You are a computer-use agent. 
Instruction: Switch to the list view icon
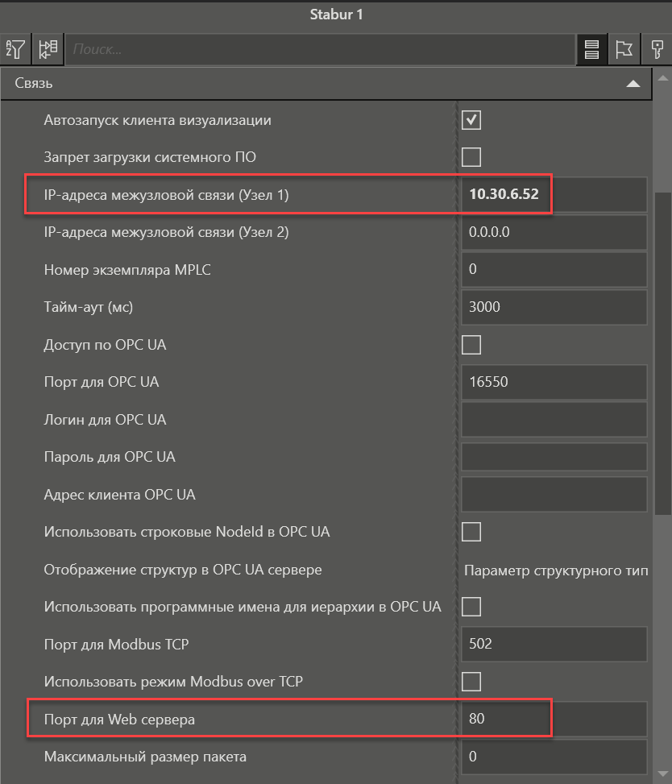tap(592, 49)
